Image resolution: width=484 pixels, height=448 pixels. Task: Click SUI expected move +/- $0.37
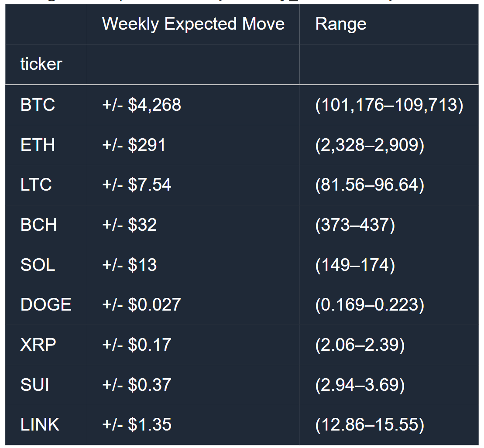click(137, 385)
